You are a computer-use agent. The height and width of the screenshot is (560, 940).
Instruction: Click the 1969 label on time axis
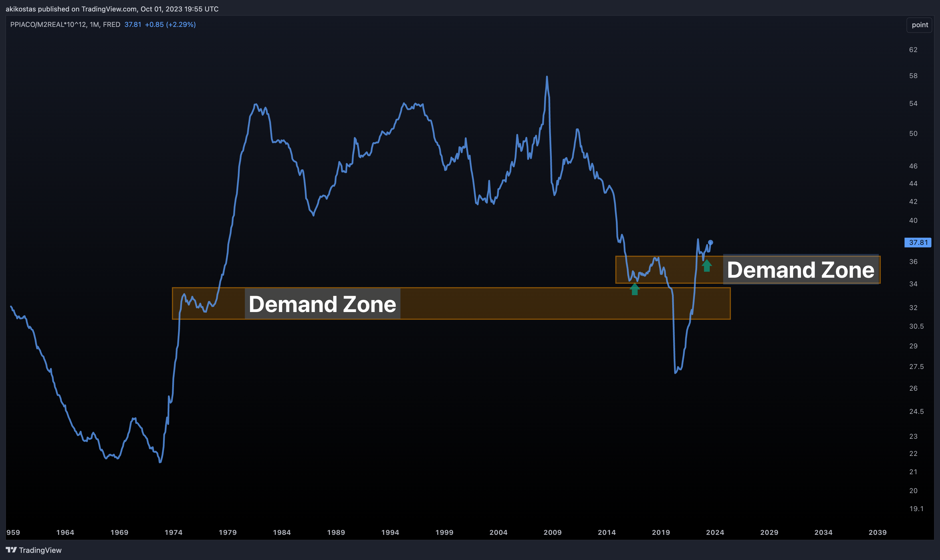[x=119, y=533]
